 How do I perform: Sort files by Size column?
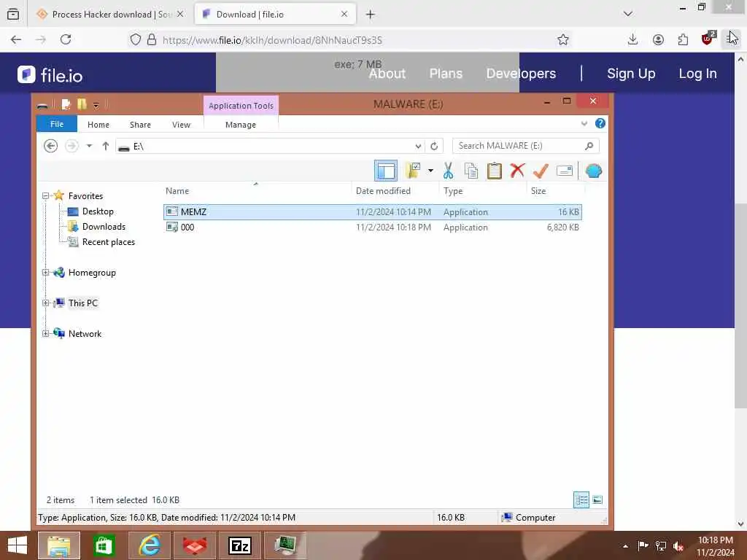(x=538, y=191)
